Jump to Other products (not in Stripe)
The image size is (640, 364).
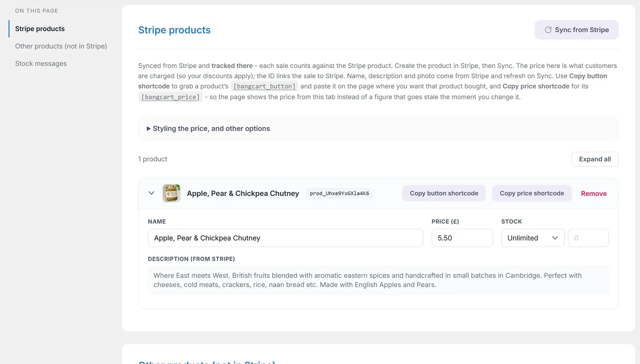61,46
